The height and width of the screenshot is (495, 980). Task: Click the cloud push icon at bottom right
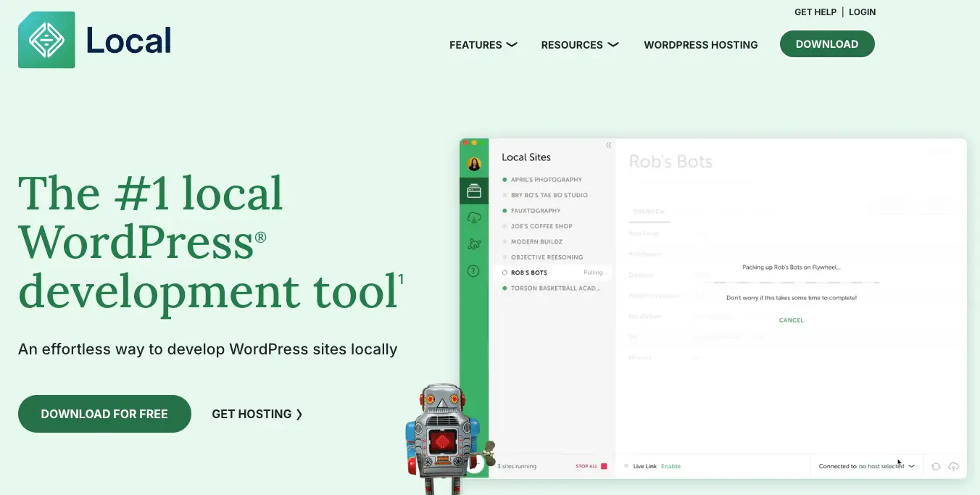[x=954, y=467]
